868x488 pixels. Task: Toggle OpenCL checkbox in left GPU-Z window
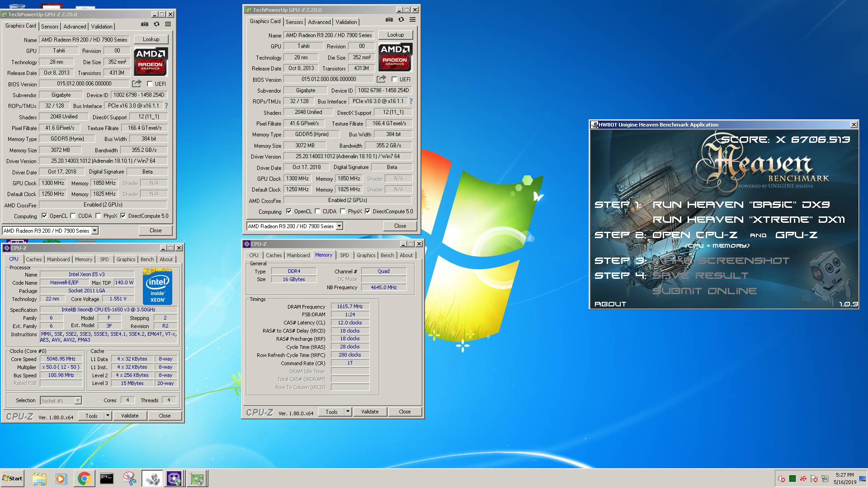[44, 216]
